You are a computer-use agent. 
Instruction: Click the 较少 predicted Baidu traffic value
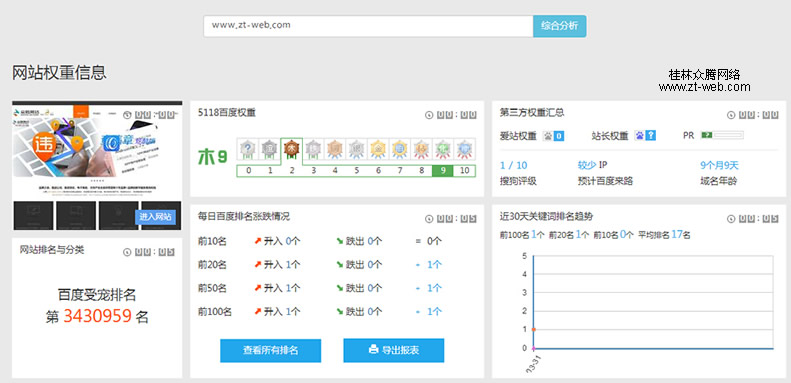[587, 165]
